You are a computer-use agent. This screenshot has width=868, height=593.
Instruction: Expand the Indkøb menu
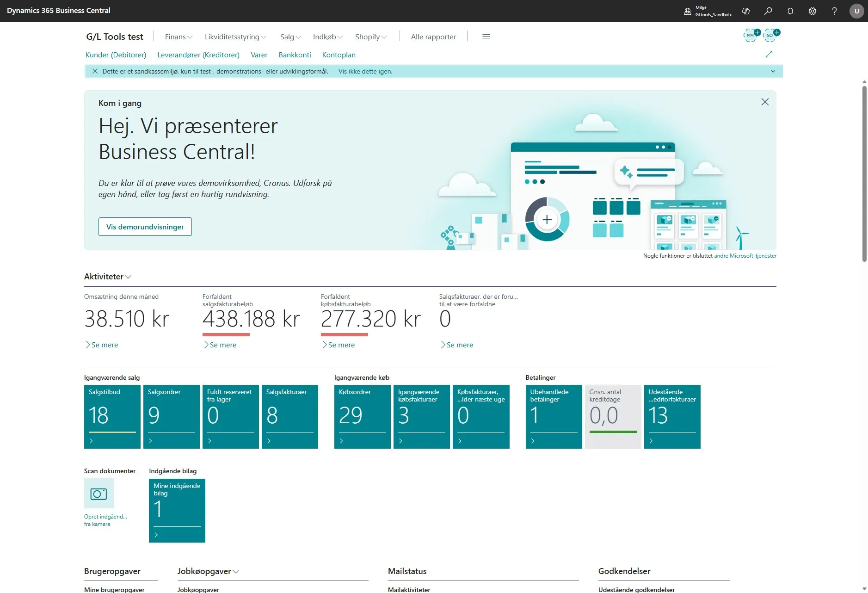click(328, 37)
